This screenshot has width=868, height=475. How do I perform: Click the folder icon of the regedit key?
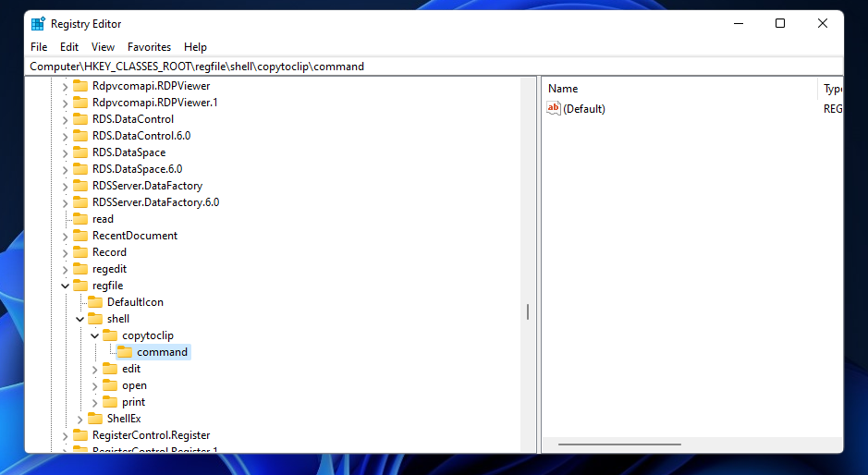tap(80, 269)
